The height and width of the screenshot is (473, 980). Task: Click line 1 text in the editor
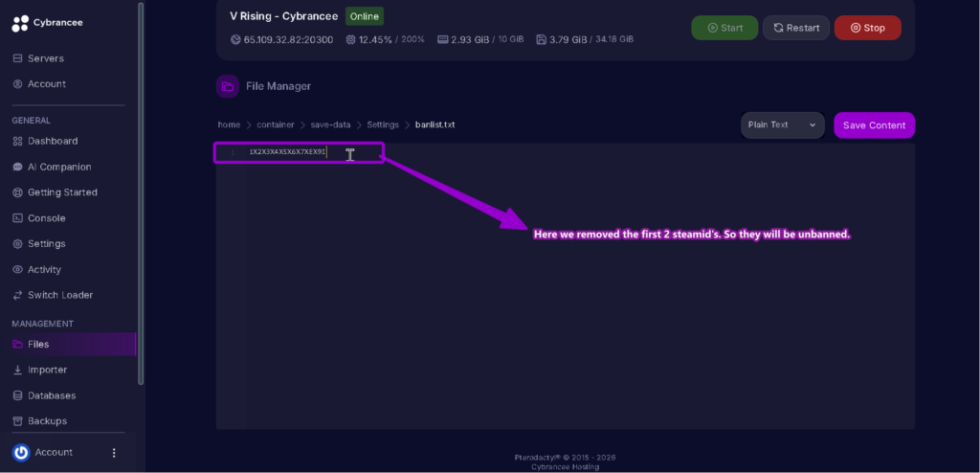(x=287, y=152)
